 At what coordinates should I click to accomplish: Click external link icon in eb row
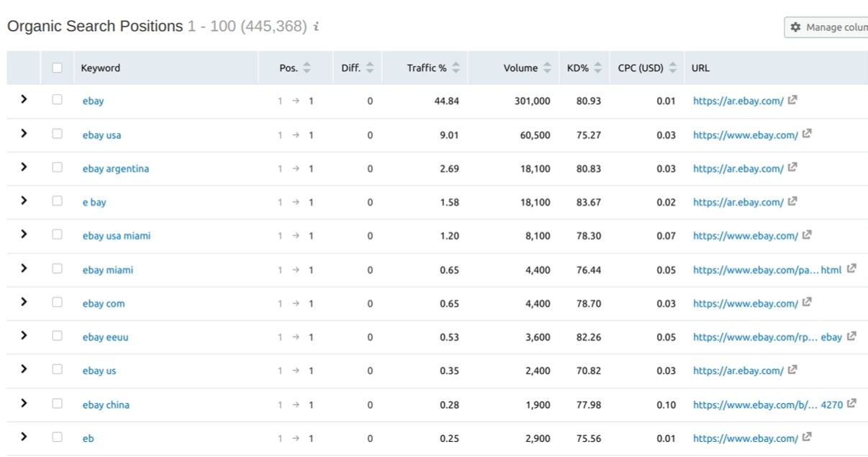click(x=807, y=437)
